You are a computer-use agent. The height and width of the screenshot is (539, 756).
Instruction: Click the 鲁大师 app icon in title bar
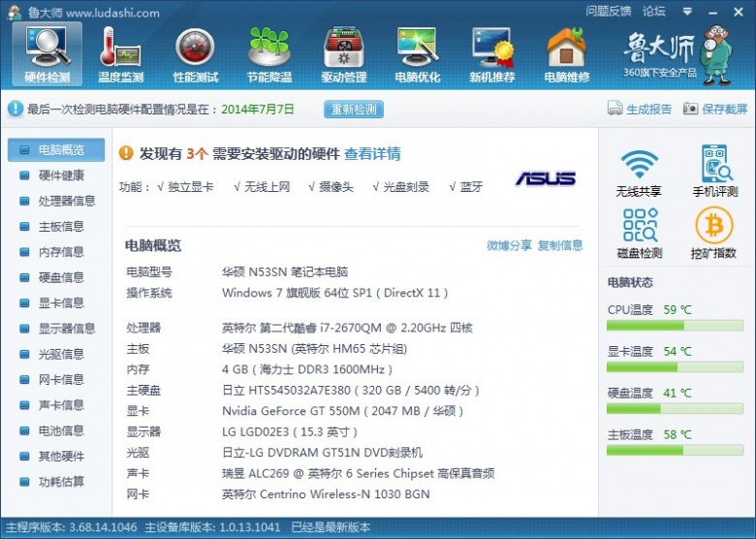click(x=15, y=12)
